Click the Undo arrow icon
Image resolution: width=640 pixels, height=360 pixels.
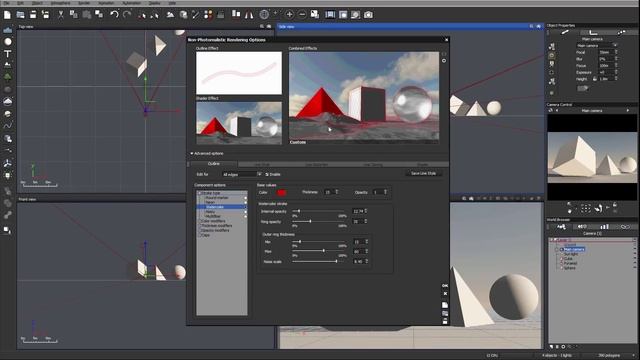pyautogui.click(x=114, y=15)
